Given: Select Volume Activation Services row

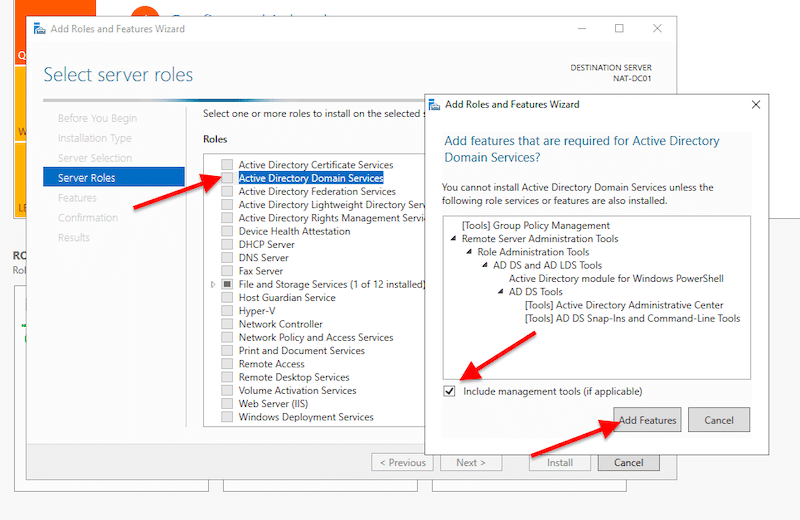Looking at the screenshot, I should [297, 390].
